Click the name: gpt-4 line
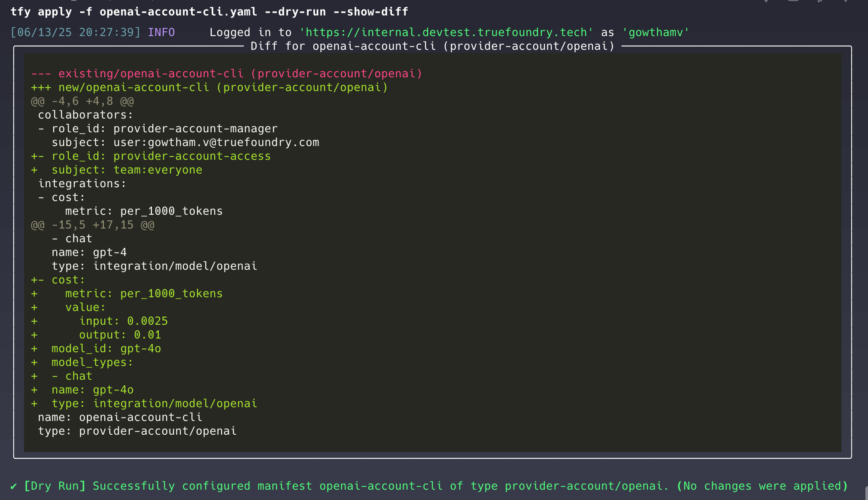 coord(89,252)
